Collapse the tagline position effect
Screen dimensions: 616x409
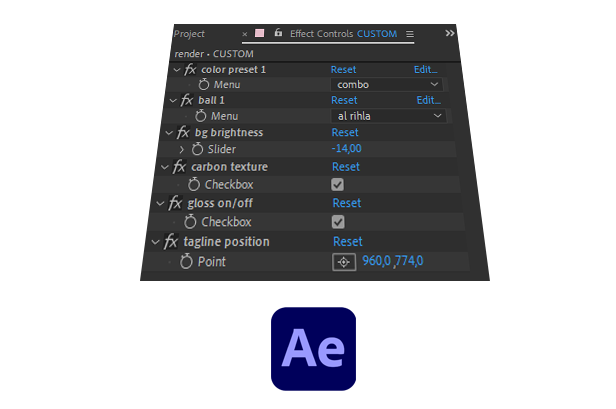tap(155, 242)
